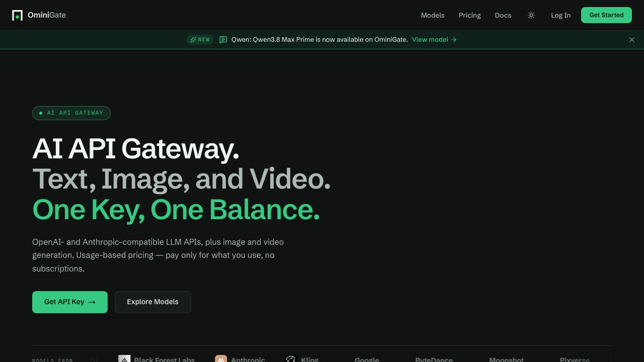The width and height of the screenshot is (644, 362).
Task: Click the Moonshot provider label
Action: 506,359
